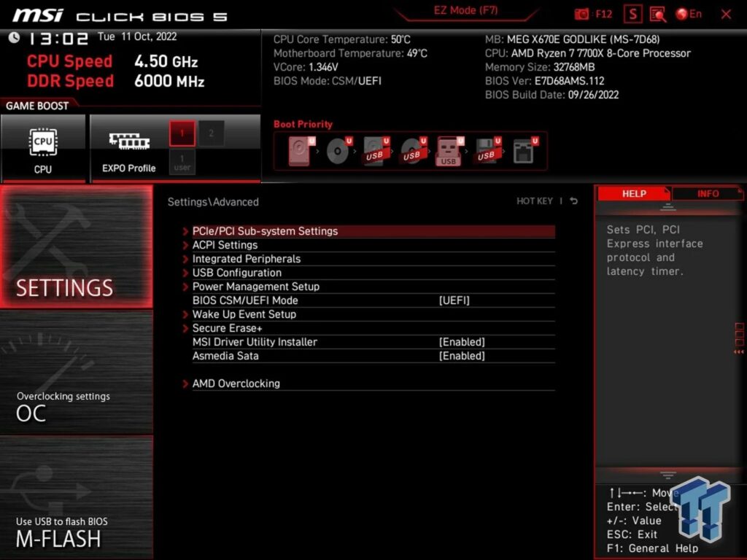Click the BIOS Ver E7D68AMS.112 text
747x560 pixels.
click(544, 81)
